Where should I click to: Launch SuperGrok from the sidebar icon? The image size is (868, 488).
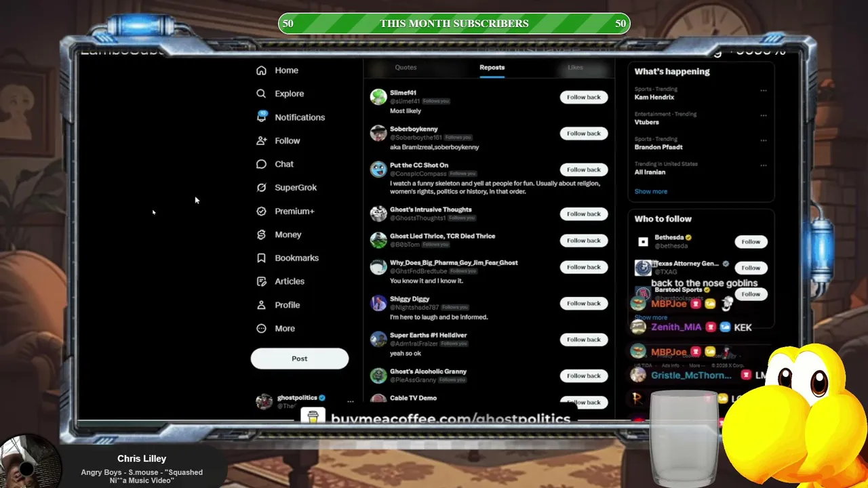[x=261, y=188]
